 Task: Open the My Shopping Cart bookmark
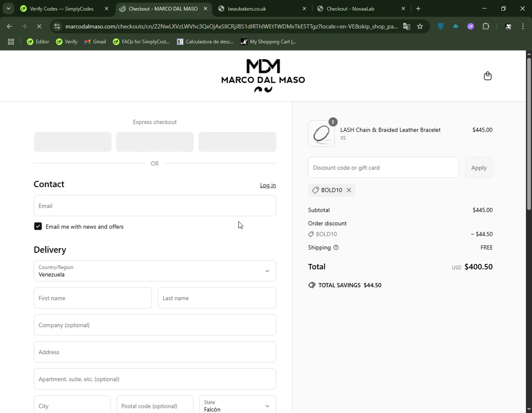[x=268, y=42]
